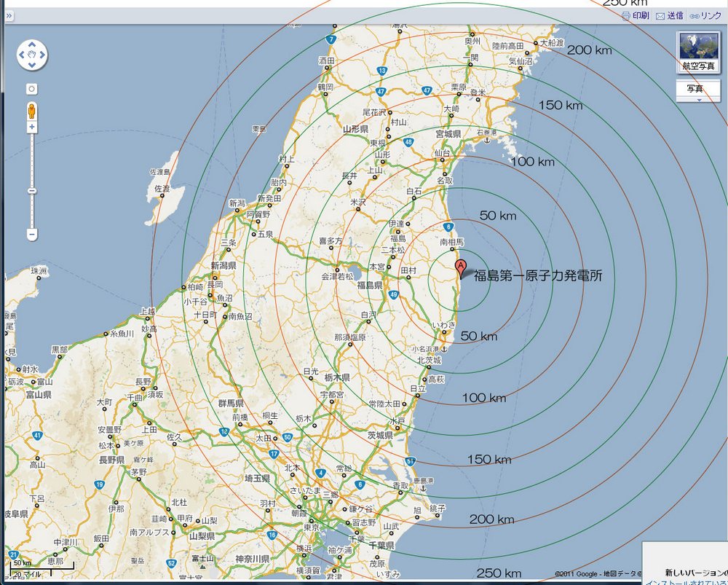Viewport: 728px width, 585px height.
Task: Click the Route 17 highway shield
Action: [274, 454]
